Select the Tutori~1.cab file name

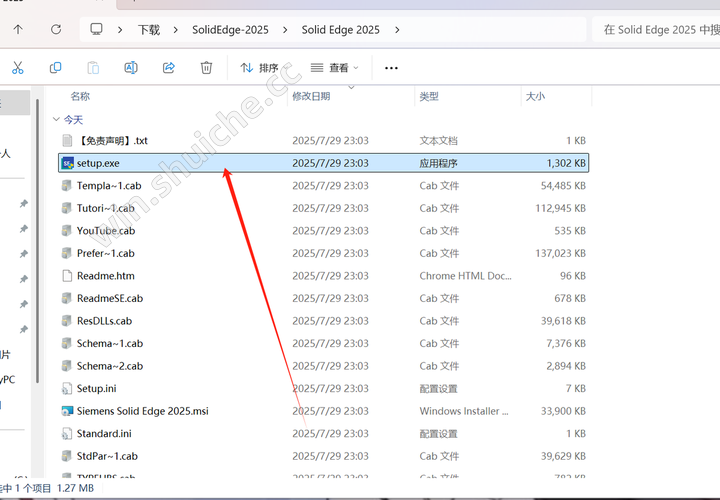pos(106,208)
